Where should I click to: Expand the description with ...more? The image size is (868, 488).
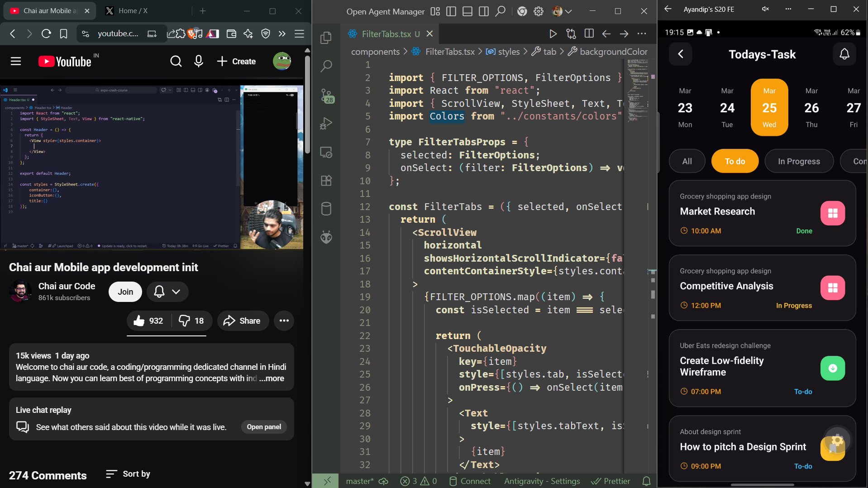point(272,378)
